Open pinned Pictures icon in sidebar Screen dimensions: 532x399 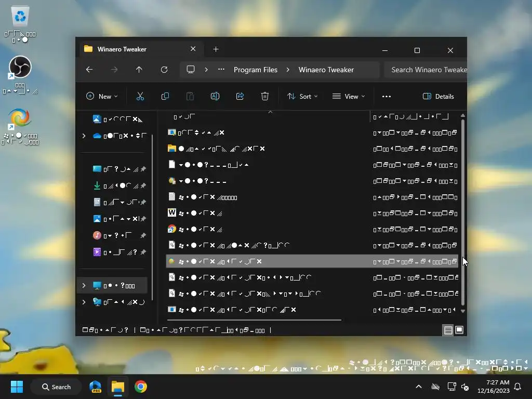(x=97, y=219)
